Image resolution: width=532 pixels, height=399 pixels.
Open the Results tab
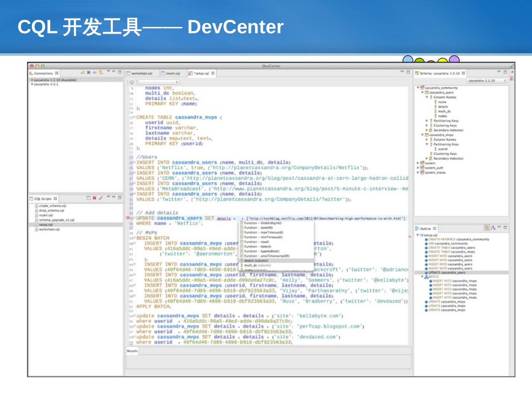click(x=132, y=351)
